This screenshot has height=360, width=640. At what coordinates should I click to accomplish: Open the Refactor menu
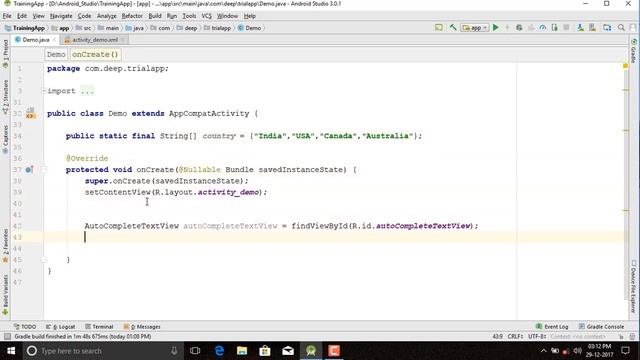[x=132, y=16]
